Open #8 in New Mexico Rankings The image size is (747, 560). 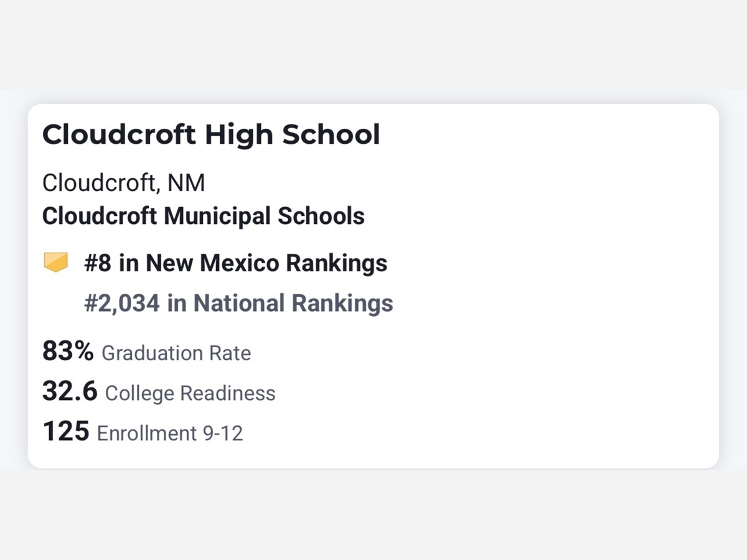[235, 263]
